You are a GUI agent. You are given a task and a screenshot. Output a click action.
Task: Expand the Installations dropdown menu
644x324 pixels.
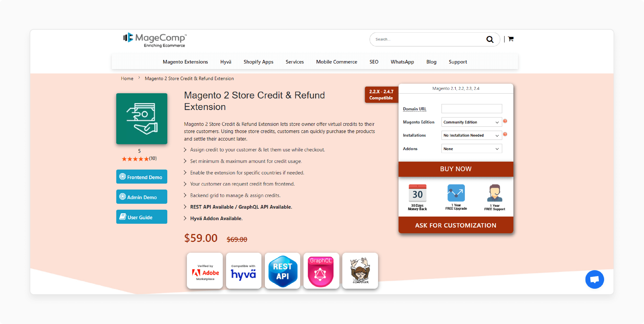click(472, 135)
